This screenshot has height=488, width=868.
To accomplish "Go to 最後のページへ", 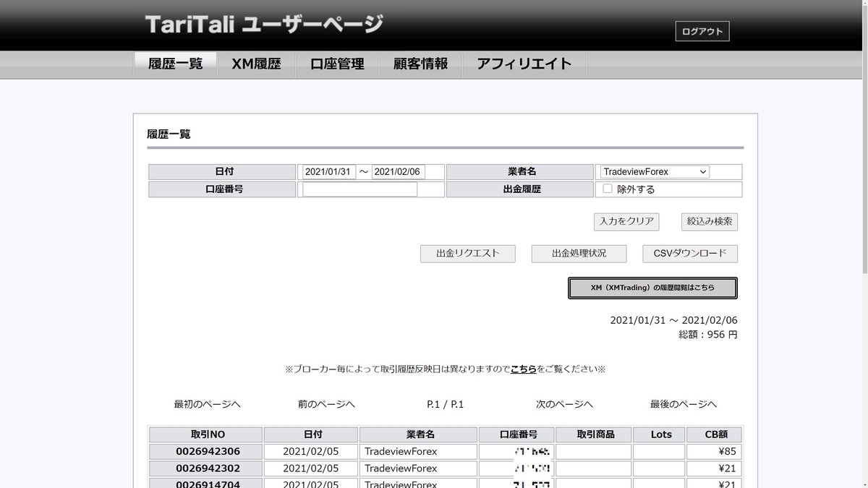I will coord(684,404).
